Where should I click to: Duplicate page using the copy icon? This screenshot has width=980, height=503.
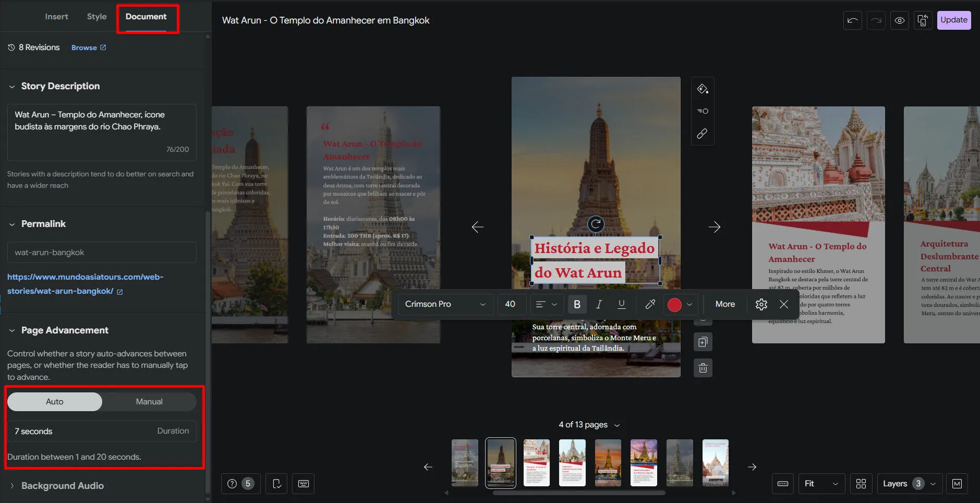[703, 342]
